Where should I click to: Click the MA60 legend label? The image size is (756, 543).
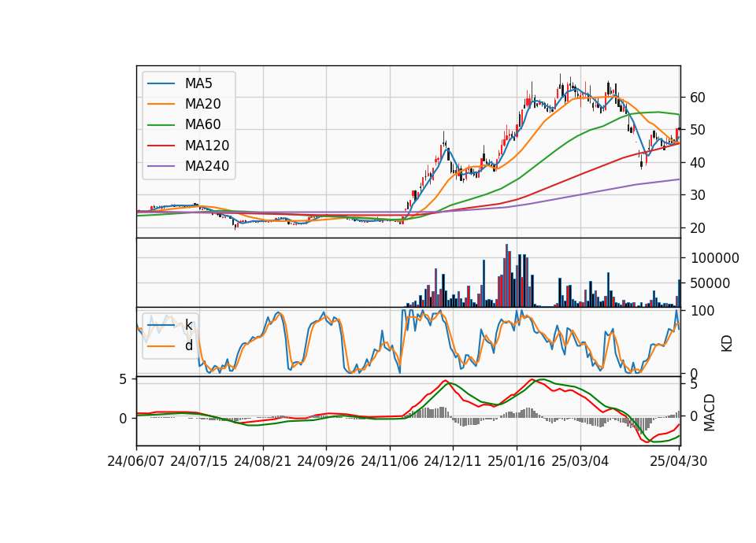pos(202,125)
